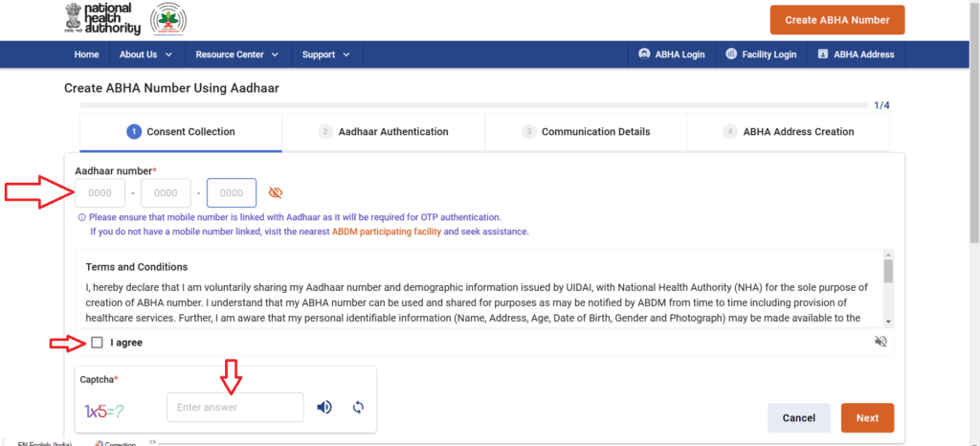Click the Terms and Conditions scrollbar thumb
This screenshot has width=980, height=446.
(888, 271)
